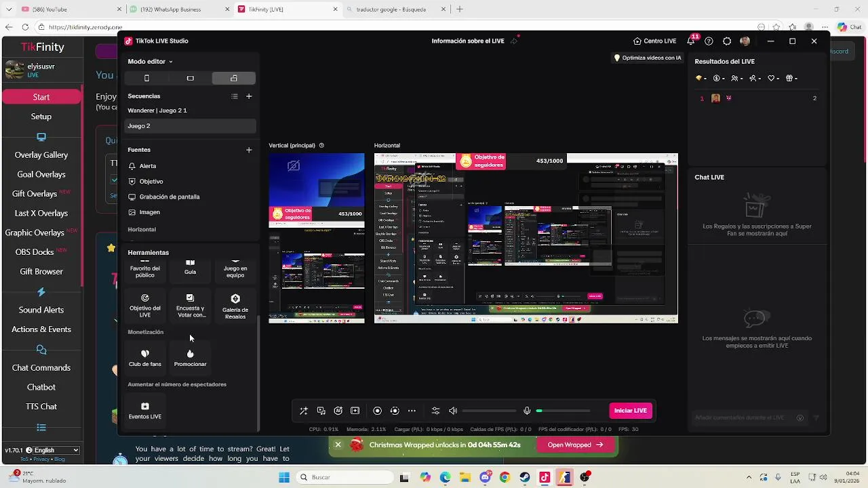Add a new scene in Secuencias

pos(249,96)
